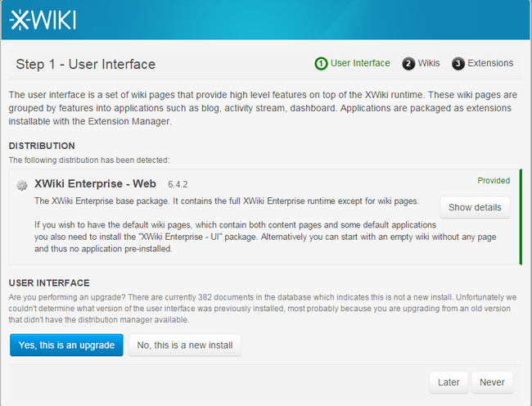The image size is (532, 406).
Task: Click 'The following distribution has been detected:' text
Action: [89, 160]
